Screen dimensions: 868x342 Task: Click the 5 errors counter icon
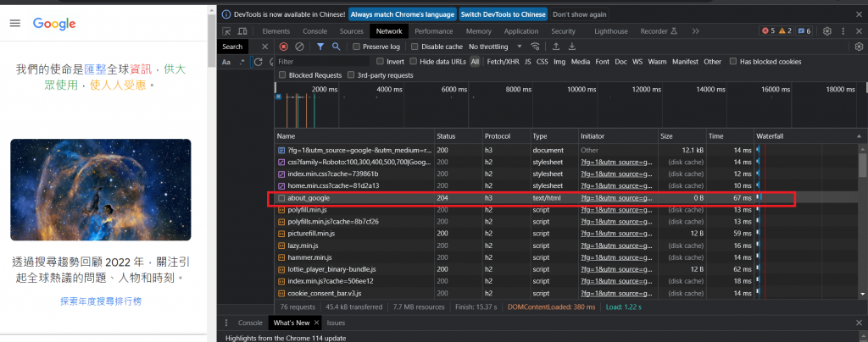768,31
